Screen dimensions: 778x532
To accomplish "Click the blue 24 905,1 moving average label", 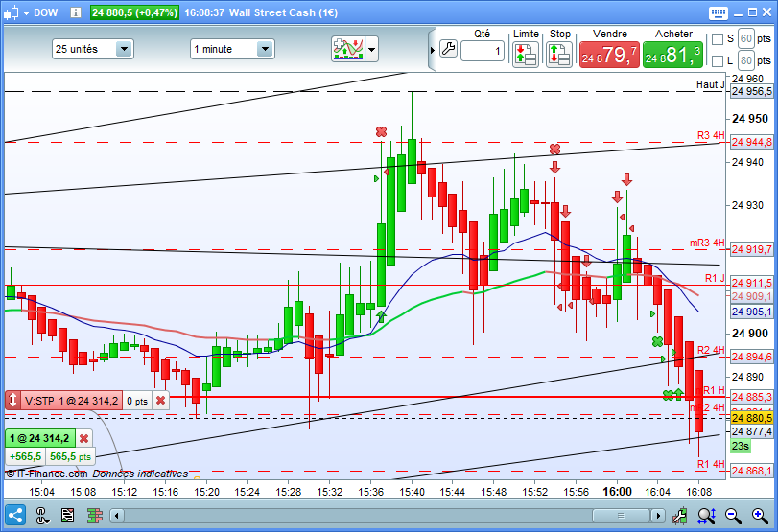I will pyautogui.click(x=752, y=312).
